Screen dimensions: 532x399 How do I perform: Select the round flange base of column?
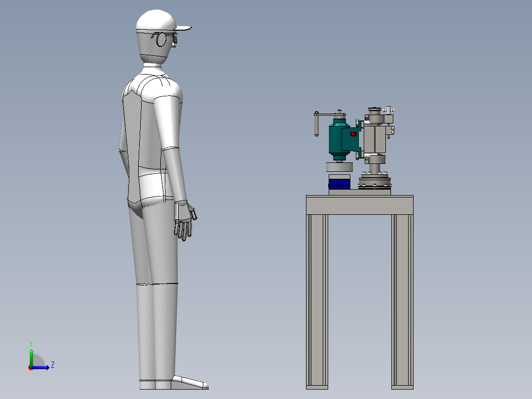click(x=375, y=181)
